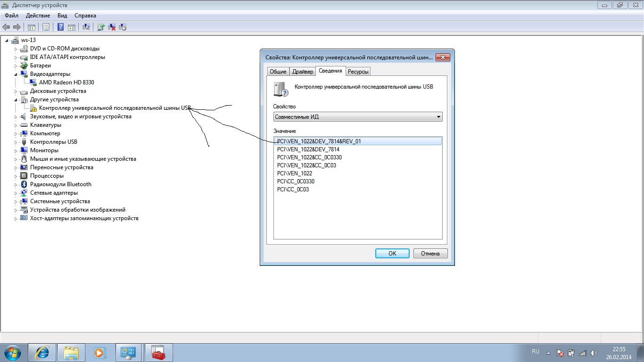Click the red toolbox icon on the taskbar
The width and height of the screenshot is (644, 362).
(158, 353)
